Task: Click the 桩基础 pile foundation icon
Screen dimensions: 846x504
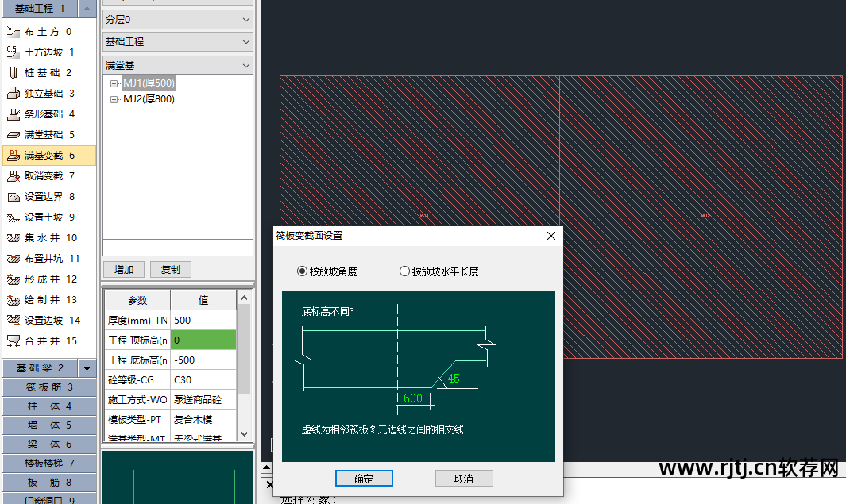Action: tap(13, 73)
